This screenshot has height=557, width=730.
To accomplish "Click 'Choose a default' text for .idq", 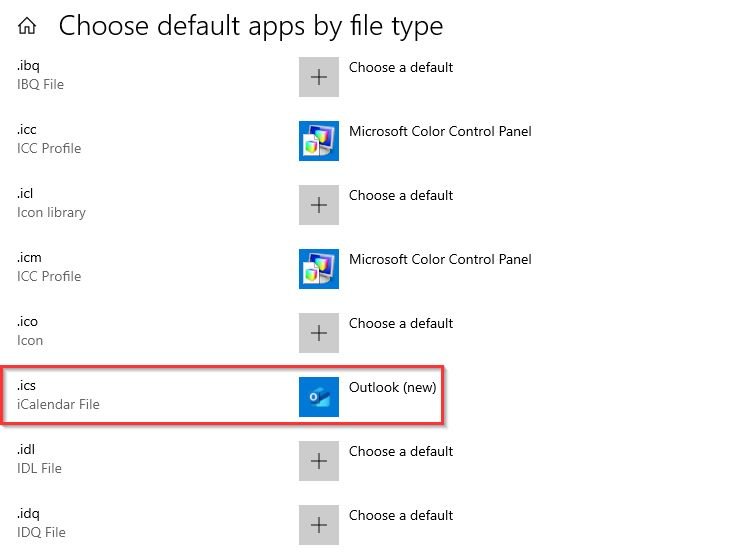I will pyautogui.click(x=400, y=516).
